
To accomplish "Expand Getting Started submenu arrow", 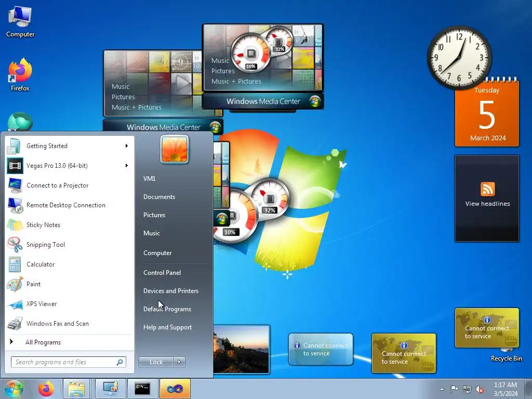I will [x=127, y=146].
